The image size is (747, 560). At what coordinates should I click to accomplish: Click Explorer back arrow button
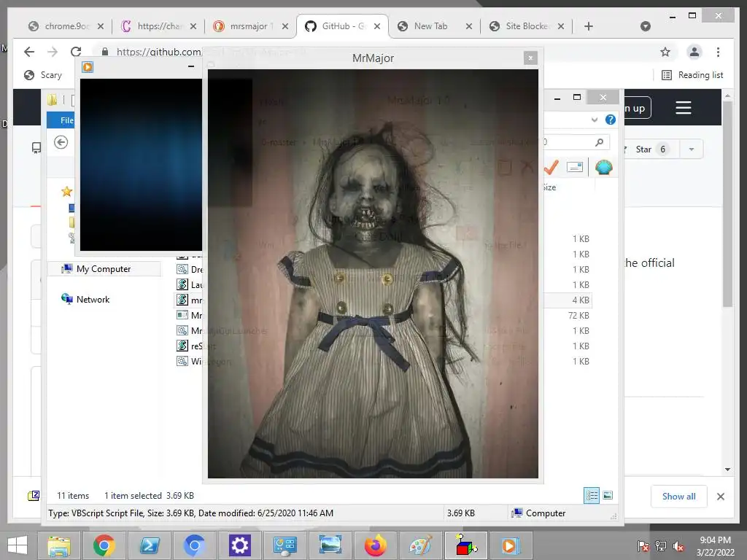(x=61, y=142)
